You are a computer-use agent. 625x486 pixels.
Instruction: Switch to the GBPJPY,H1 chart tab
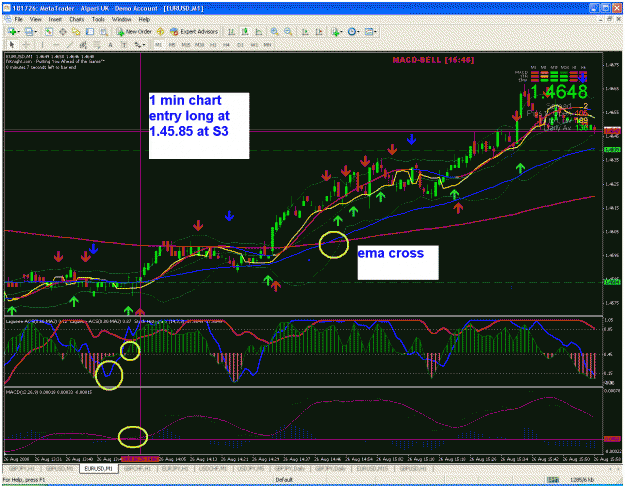pos(22,468)
